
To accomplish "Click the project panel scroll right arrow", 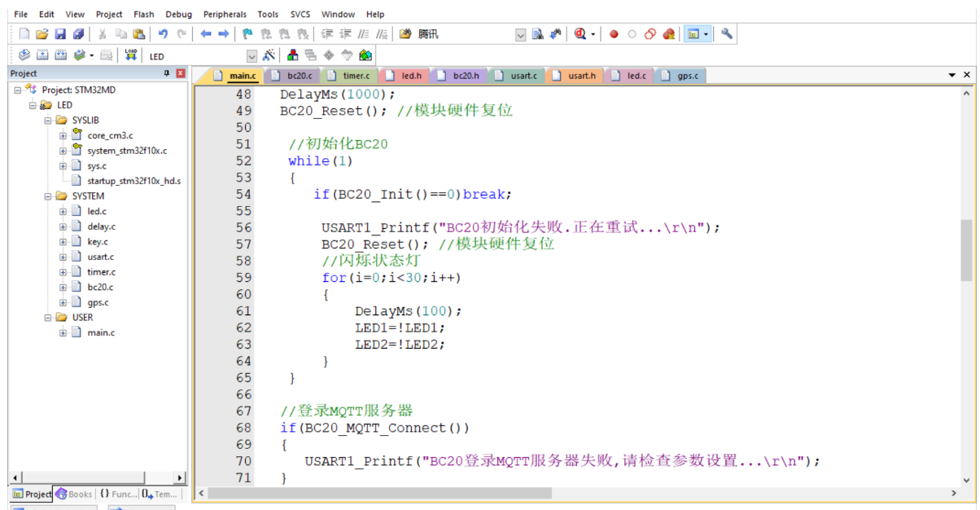I will pos(180,477).
